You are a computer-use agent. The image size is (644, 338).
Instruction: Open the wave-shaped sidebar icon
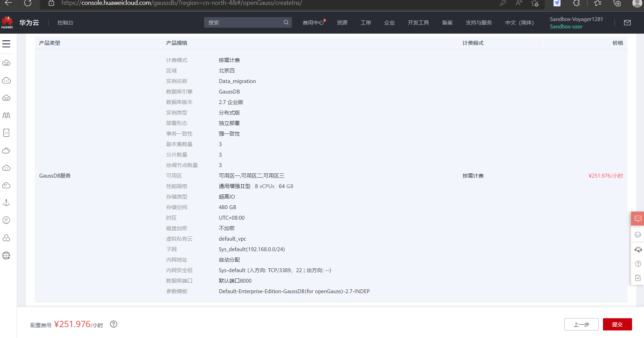6,115
